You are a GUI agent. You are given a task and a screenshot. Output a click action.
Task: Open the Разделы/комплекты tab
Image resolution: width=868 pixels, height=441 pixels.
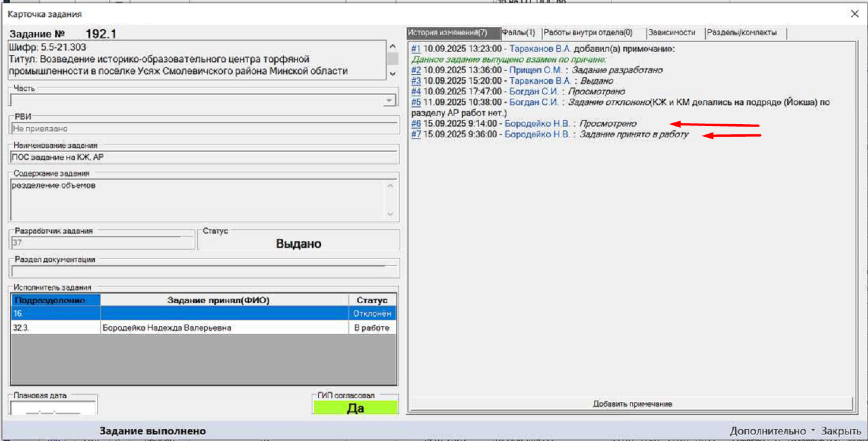click(x=742, y=33)
